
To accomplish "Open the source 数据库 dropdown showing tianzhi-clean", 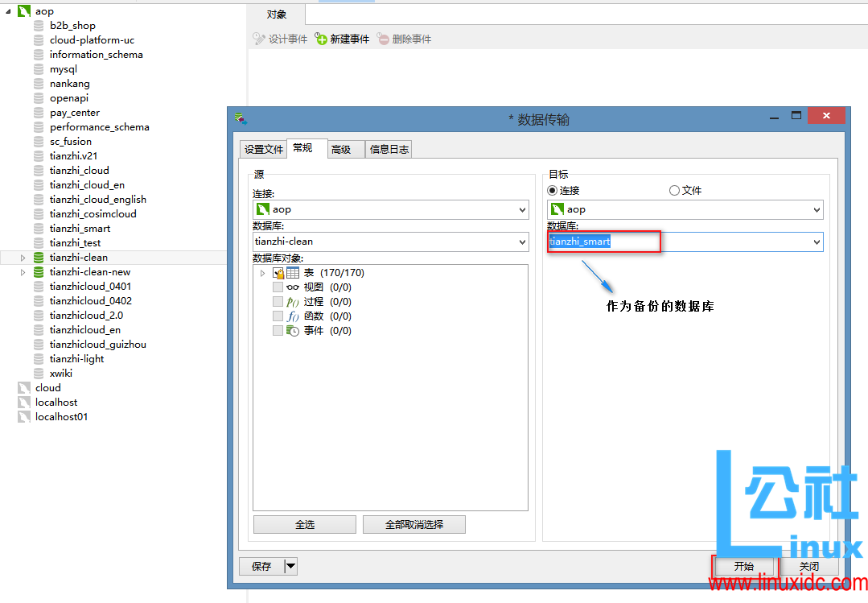I will (x=521, y=242).
